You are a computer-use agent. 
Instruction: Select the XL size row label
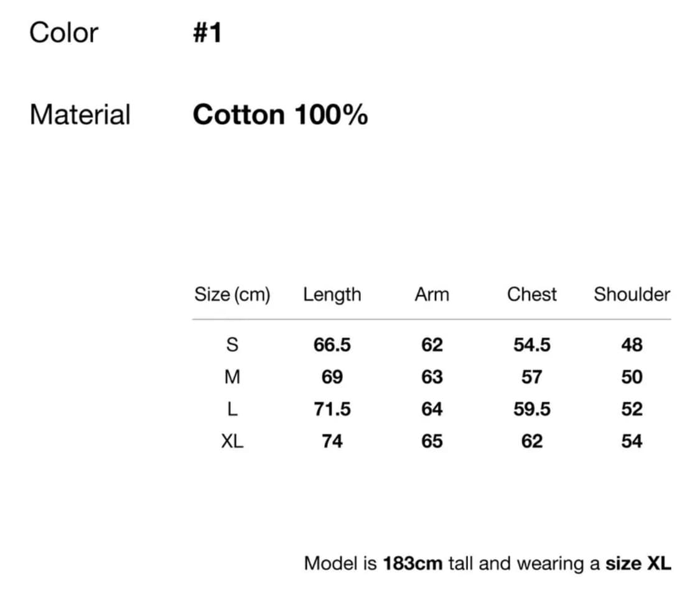click(232, 442)
